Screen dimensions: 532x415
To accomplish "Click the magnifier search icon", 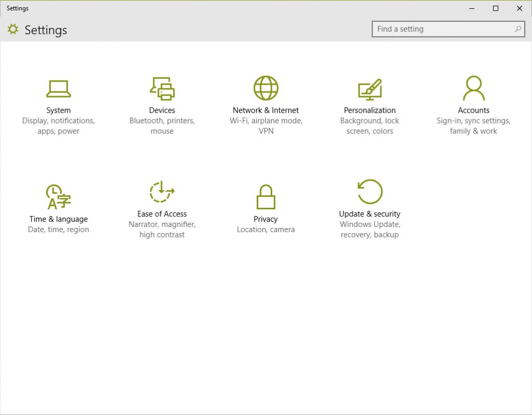I will pos(518,29).
